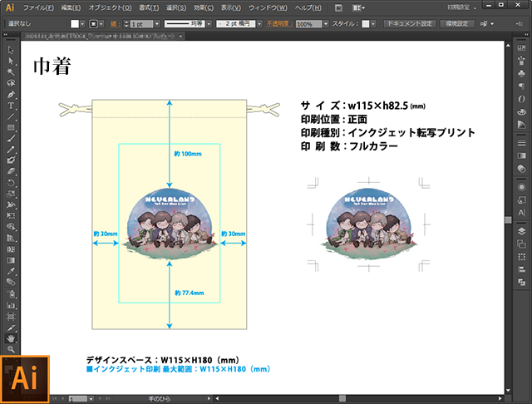Open the Align panel icon
532x404 pixels.
click(x=521, y=269)
